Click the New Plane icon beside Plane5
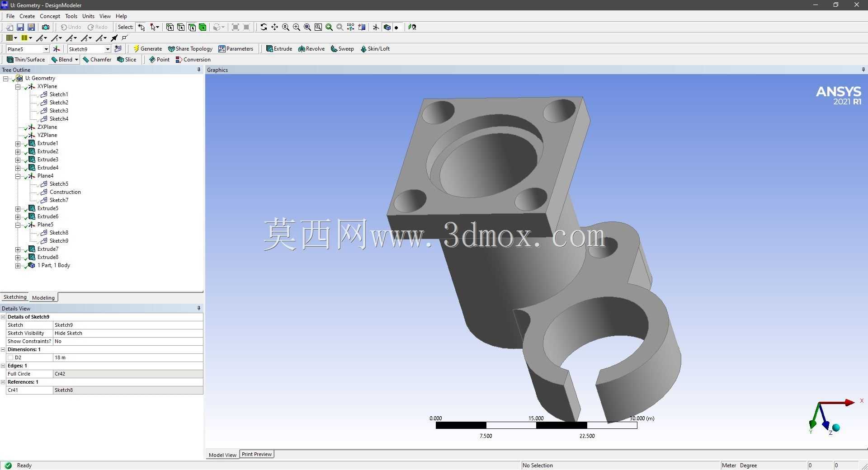Screen dimensions: 868x470 click(57, 49)
